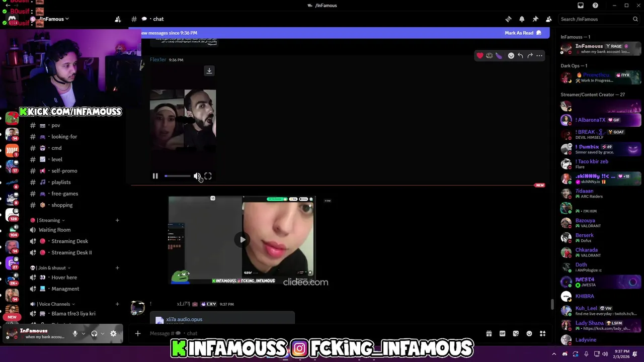Pause the playing video
Screen dimensions: 644x362
(155, 176)
